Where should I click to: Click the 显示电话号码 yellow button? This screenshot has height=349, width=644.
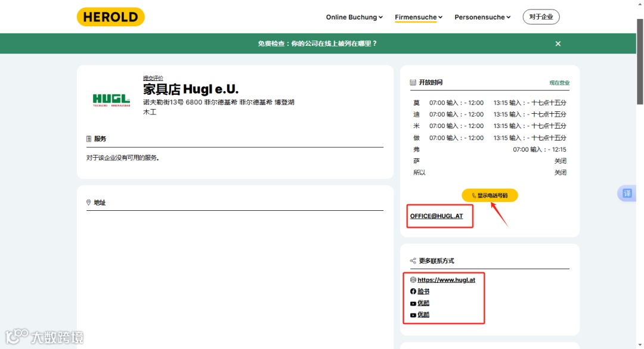(x=490, y=195)
